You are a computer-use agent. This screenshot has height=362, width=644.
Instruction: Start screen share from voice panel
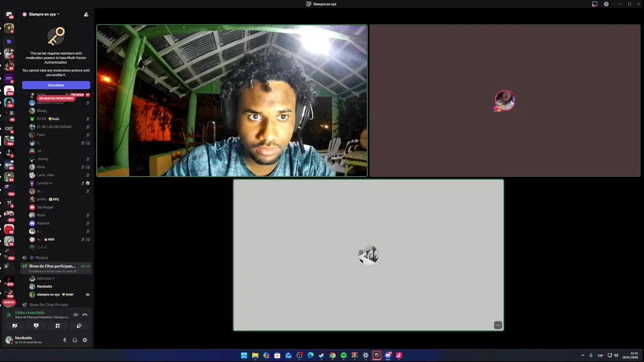pos(36,326)
